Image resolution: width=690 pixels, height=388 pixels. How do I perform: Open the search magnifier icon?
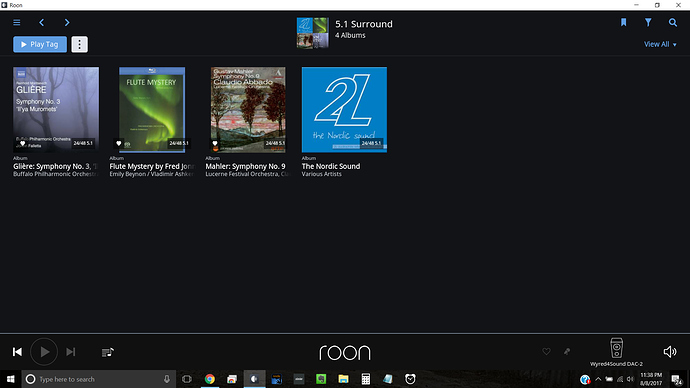pos(673,22)
